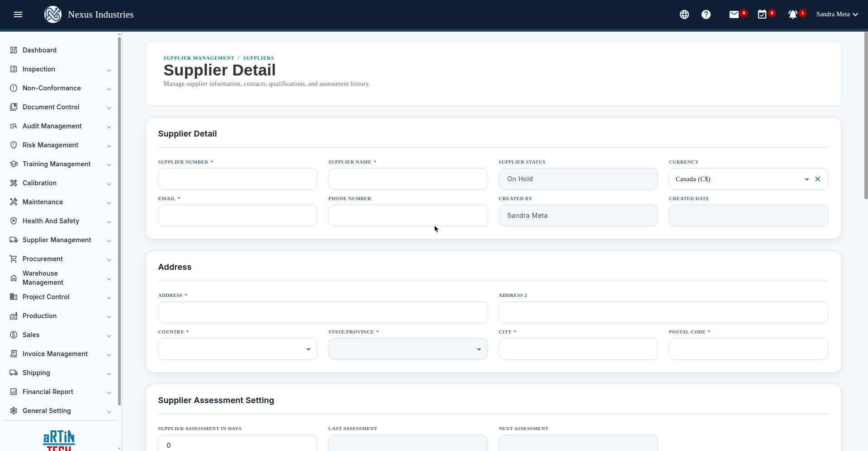Image resolution: width=868 pixels, height=451 pixels.
Task: Click the Sales dollar icon
Action: (14, 335)
